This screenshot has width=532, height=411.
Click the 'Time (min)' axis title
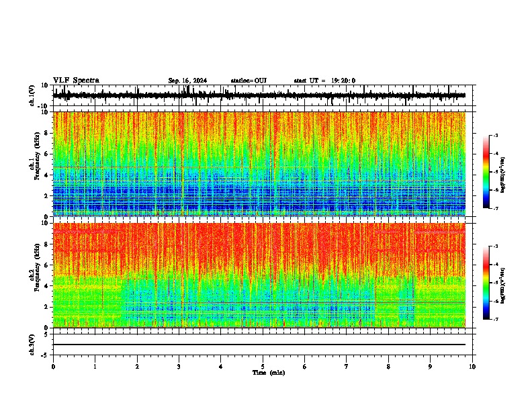point(269,373)
